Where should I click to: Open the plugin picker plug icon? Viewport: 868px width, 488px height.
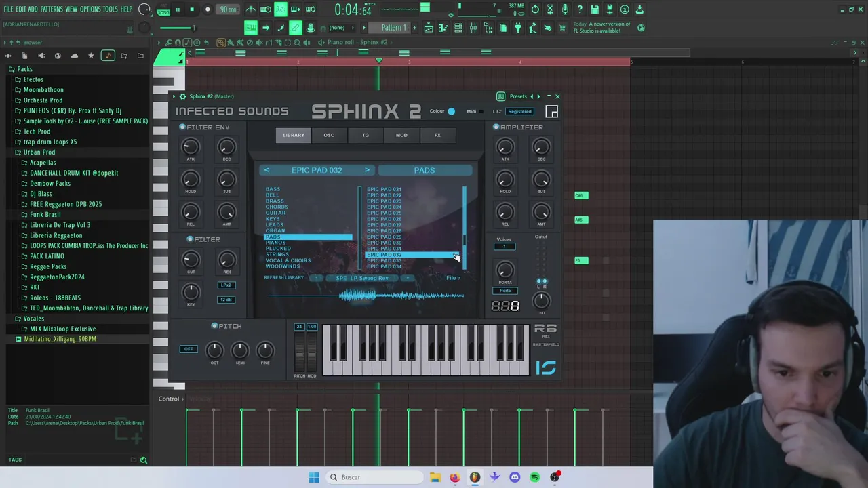click(517, 28)
